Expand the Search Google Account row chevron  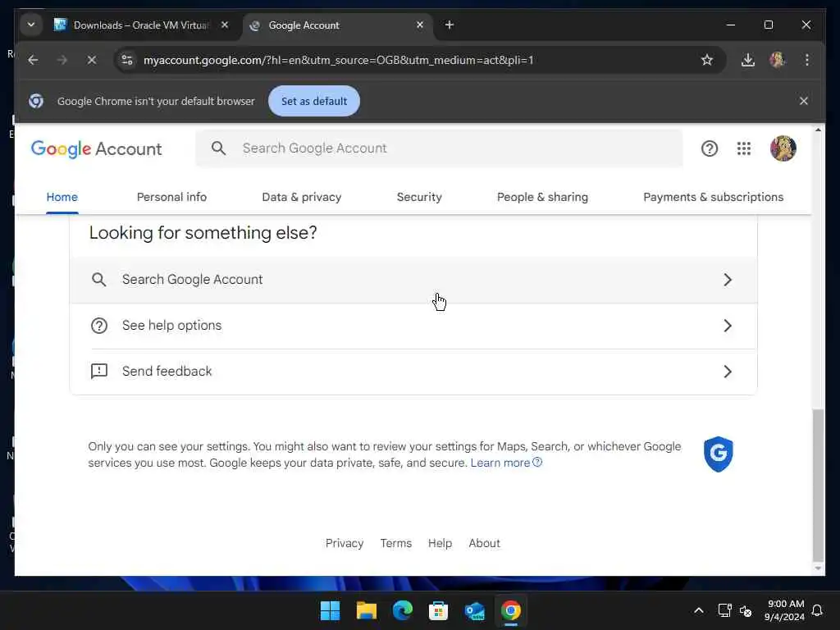(728, 280)
